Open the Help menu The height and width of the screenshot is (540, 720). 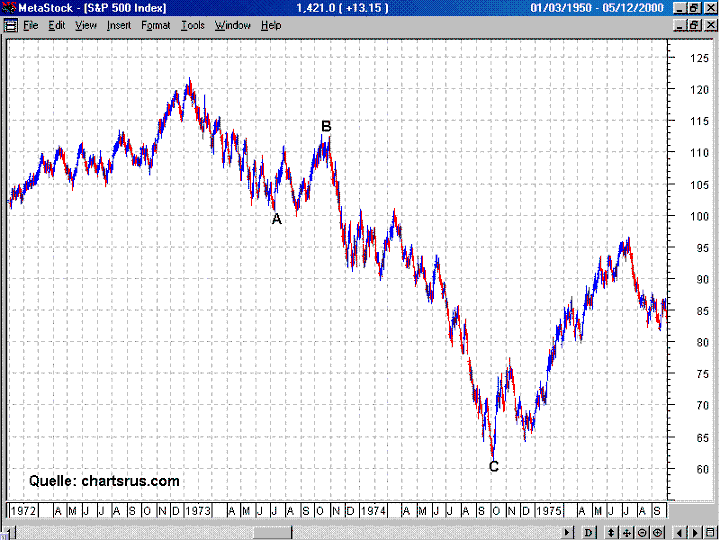(x=271, y=24)
